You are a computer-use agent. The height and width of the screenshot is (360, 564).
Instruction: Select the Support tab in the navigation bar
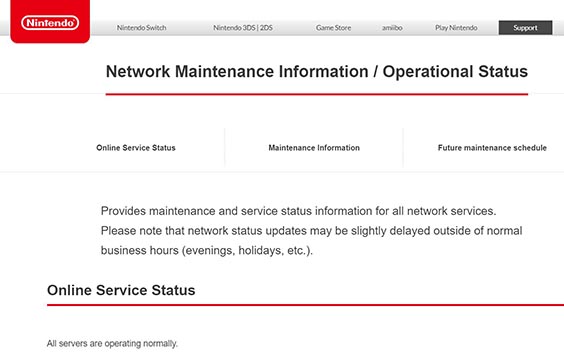point(525,28)
